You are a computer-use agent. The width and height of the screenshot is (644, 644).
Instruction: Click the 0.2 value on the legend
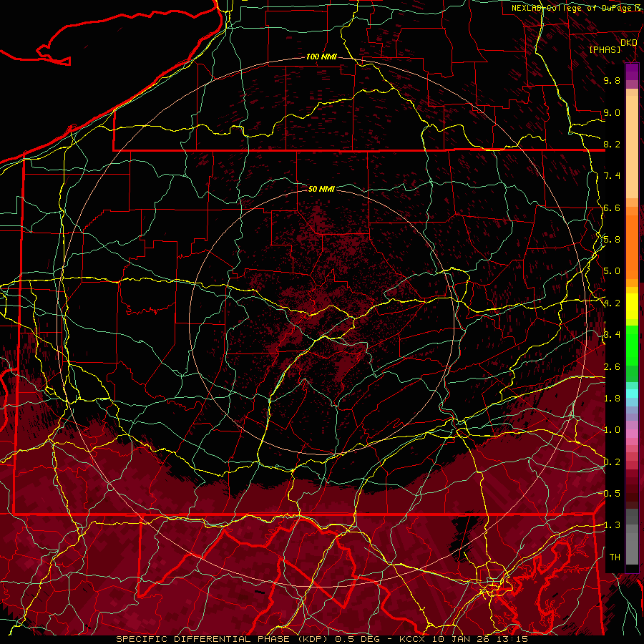coord(612,462)
